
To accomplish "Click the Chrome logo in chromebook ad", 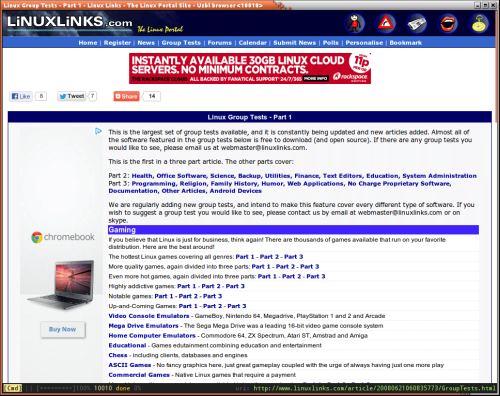I will point(37,237).
